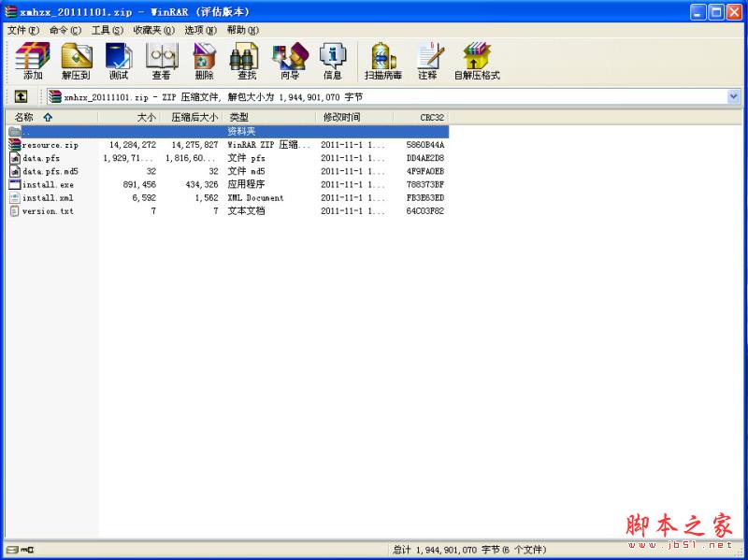Click the install.exe application icon
Image resolution: width=748 pixels, height=560 pixels.
(x=15, y=184)
